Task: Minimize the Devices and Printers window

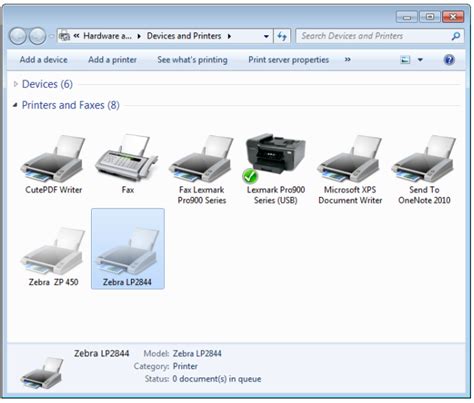Action: pyautogui.click(x=407, y=17)
